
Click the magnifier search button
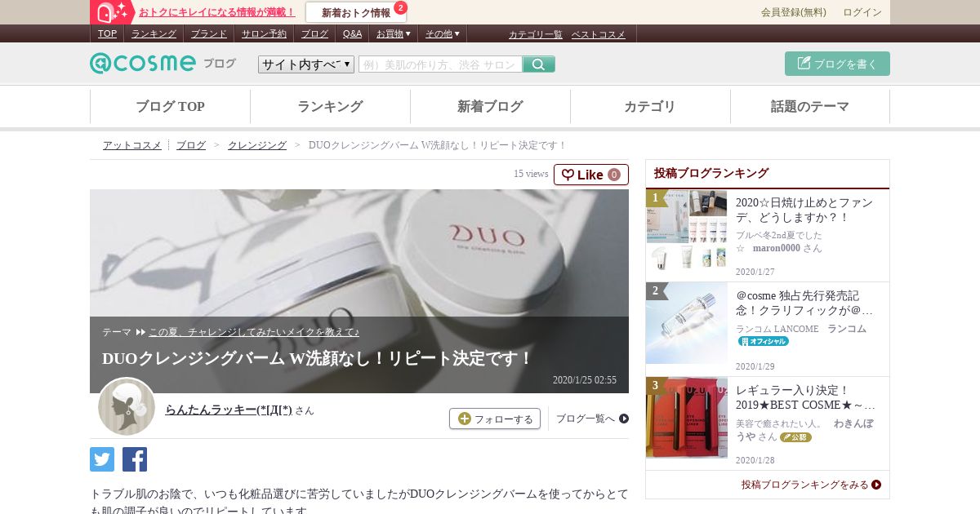coord(539,64)
